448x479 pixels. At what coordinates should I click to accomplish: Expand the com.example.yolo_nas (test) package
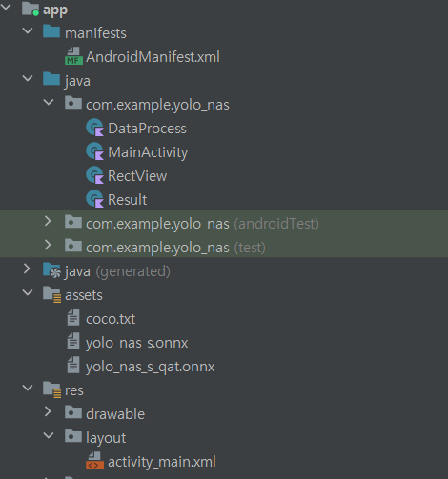pos(48,245)
